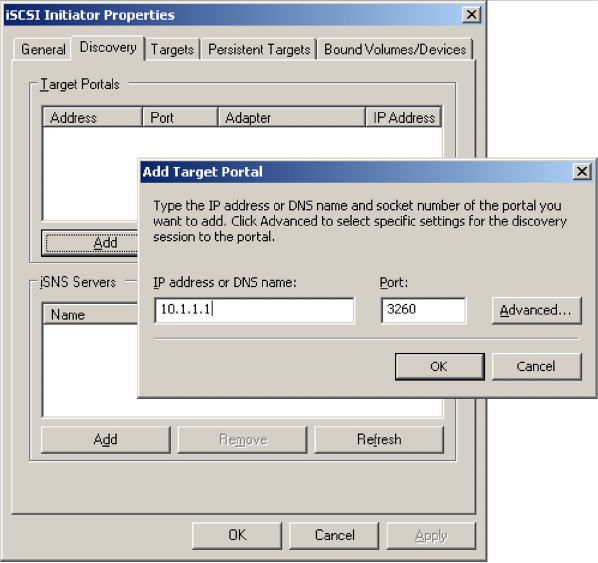This screenshot has height=563, width=598.
Task: Click Cancel in the iSCSI Properties window
Action: pos(334,535)
